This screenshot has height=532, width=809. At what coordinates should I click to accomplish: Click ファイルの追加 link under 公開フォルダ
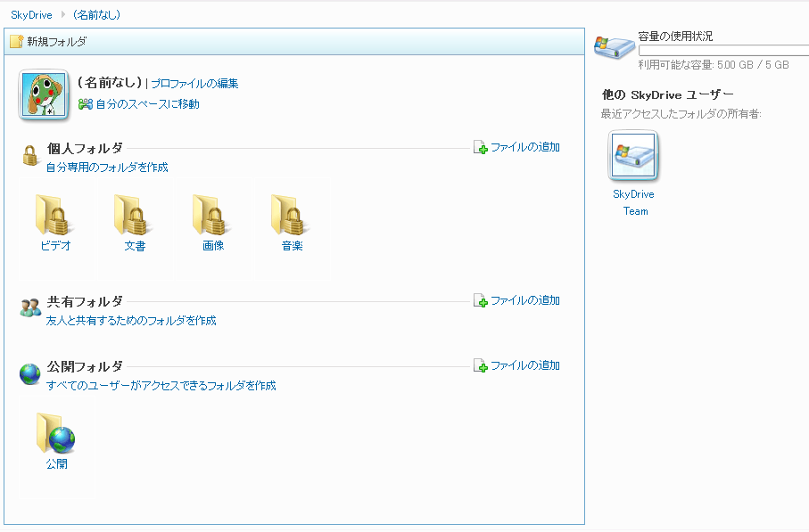(x=525, y=365)
